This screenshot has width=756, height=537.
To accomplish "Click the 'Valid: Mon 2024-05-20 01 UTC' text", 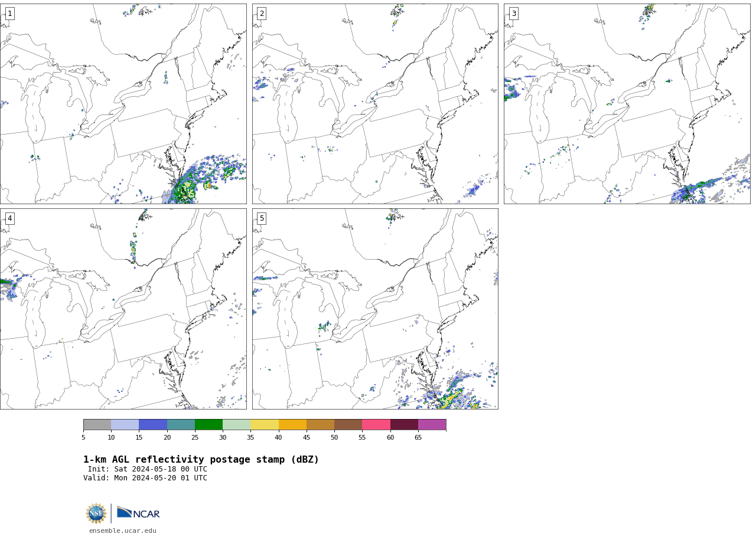I will (145, 478).
